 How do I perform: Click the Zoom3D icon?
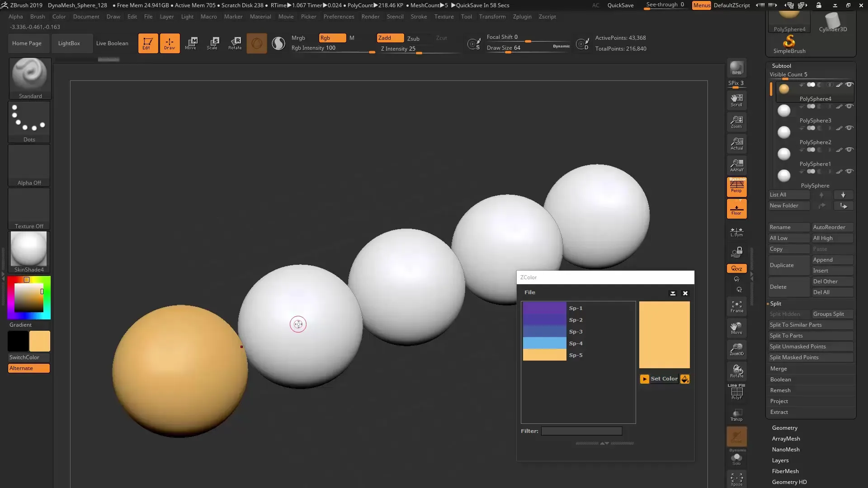pos(736,350)
